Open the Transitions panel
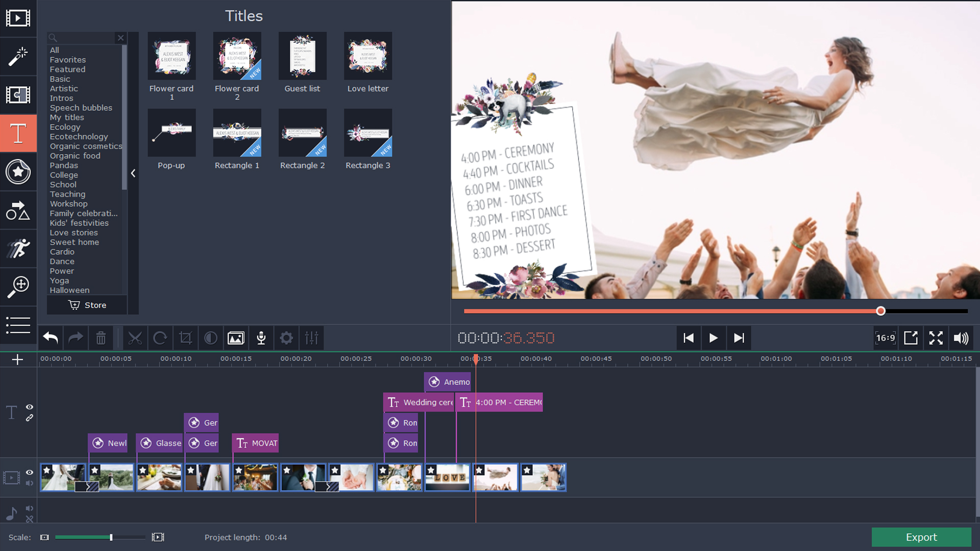Viewport: 980px width, 551px height. tap(18, 95)
